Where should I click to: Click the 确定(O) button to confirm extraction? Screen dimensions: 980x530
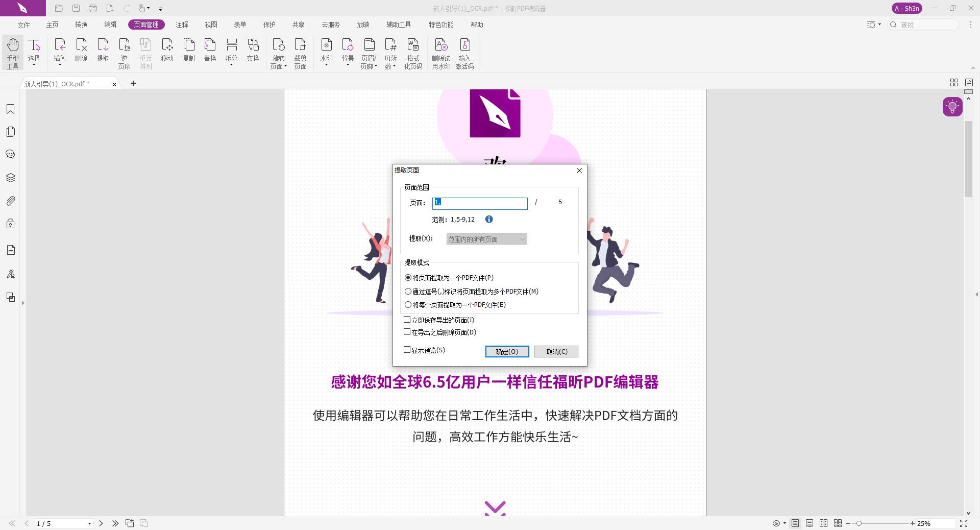tap(506, 352)
